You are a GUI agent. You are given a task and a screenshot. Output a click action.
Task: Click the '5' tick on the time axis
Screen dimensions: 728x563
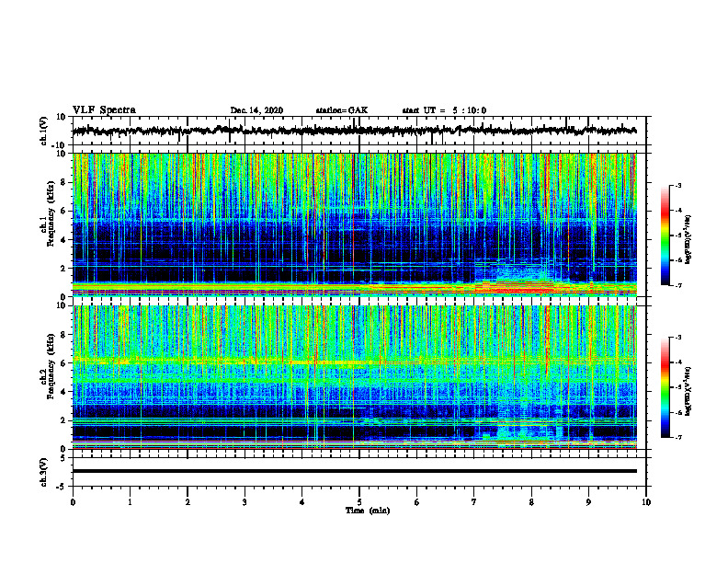click(x=359, y=502)
